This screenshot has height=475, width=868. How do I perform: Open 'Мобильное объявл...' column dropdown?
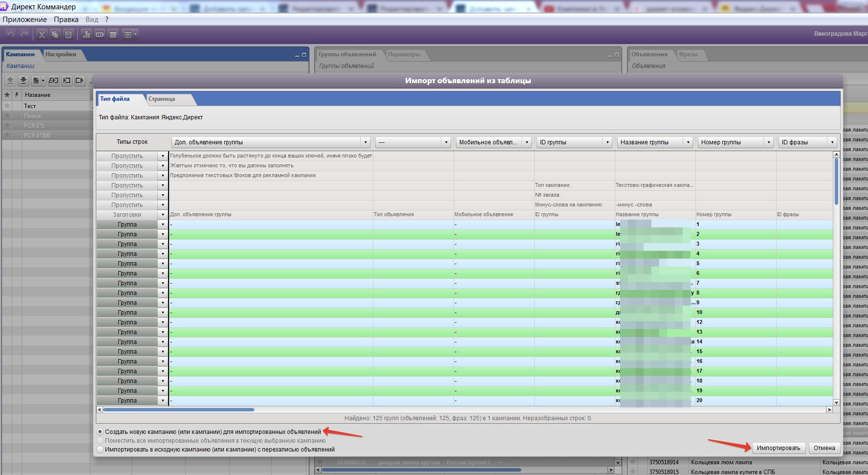point(527,142)
